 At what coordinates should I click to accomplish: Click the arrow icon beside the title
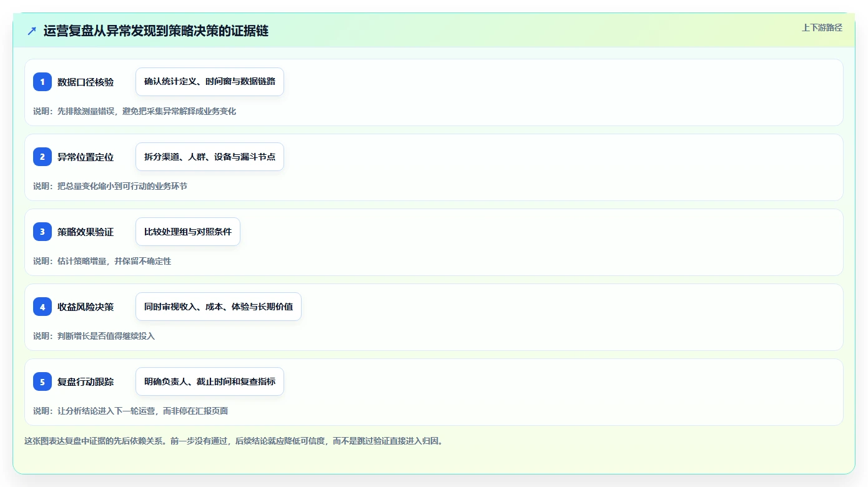pyautogui.click(x=32, y=31)
